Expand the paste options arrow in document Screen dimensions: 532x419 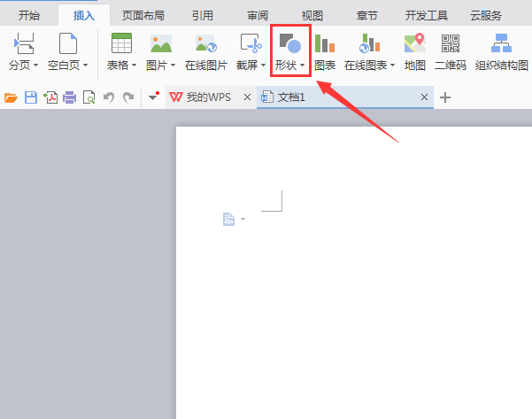tap(243, 220)
